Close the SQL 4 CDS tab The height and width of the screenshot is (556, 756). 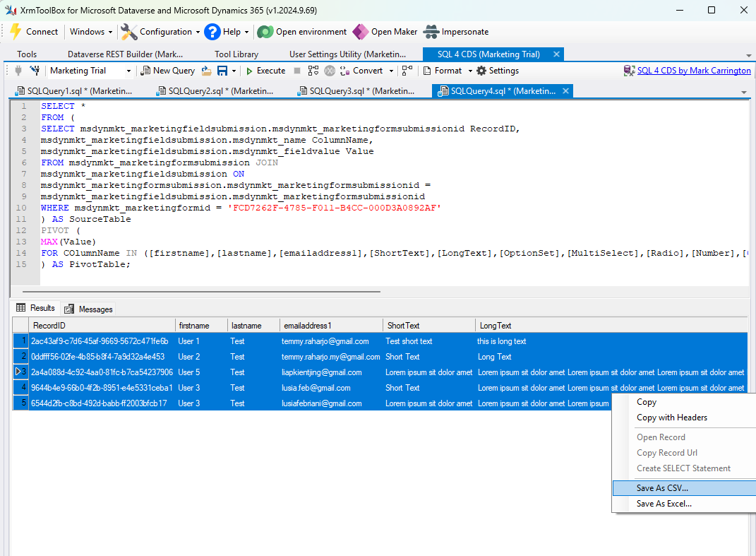(556, 54)
